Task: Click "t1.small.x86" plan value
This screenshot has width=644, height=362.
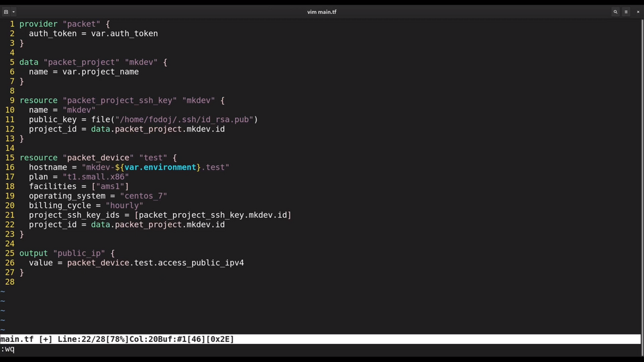Action: (x=96, y=177)
